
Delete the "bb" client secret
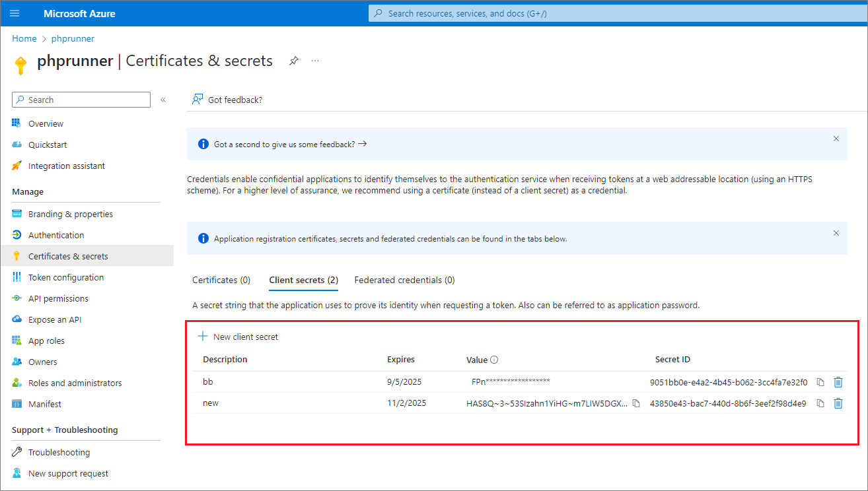point(839,382)
